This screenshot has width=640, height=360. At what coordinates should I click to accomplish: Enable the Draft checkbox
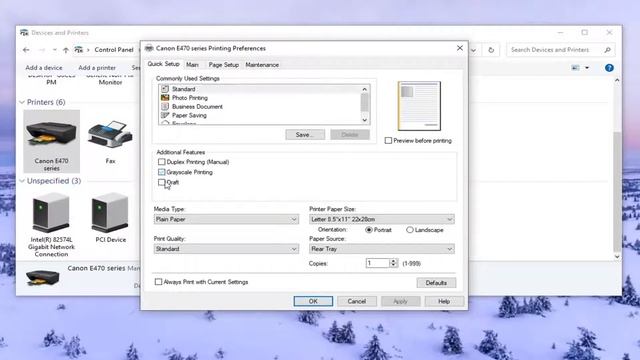coord(162,182)
